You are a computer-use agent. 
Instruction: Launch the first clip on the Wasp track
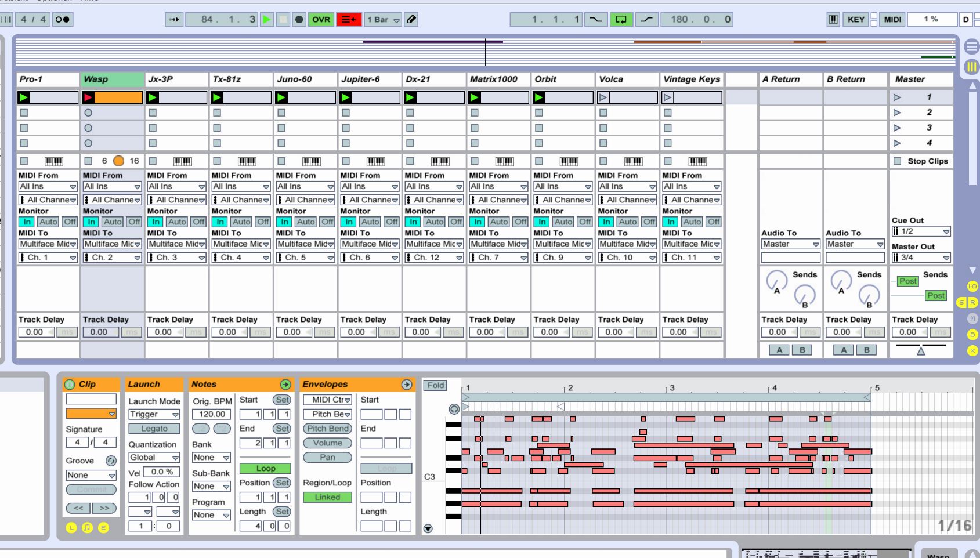[x=88, y=97]
